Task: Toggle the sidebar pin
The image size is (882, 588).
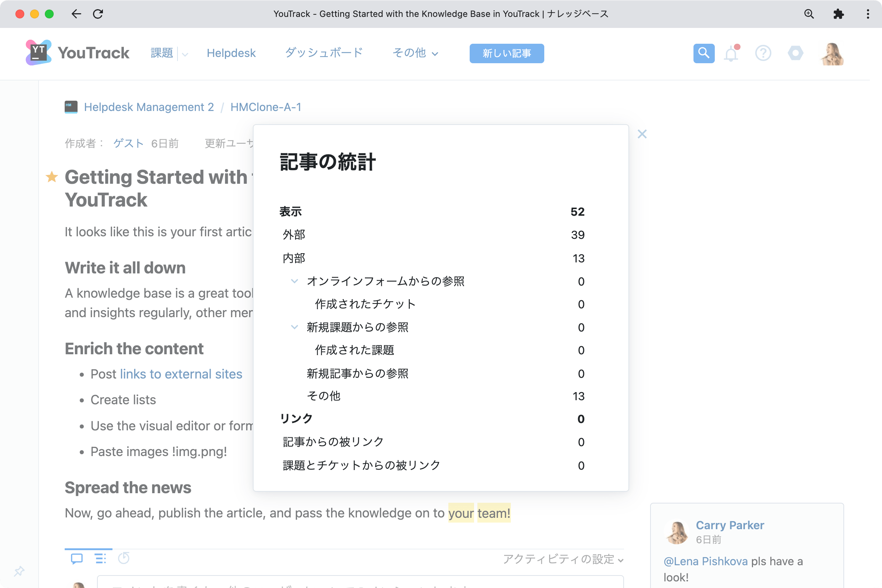Action: (19, 571)
